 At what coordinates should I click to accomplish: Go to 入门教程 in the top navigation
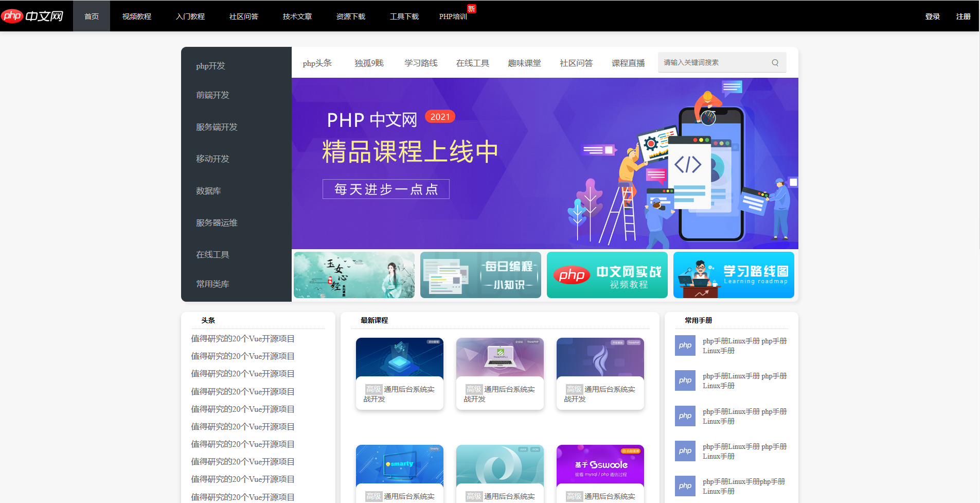tap(190, 16)
